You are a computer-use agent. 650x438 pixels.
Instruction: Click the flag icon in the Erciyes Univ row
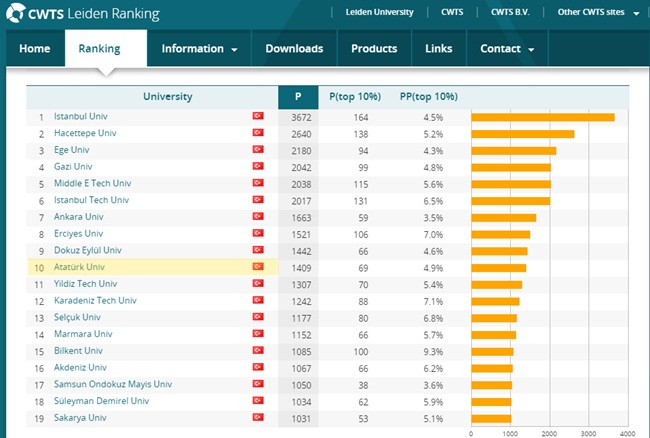(x=258, y=233)
